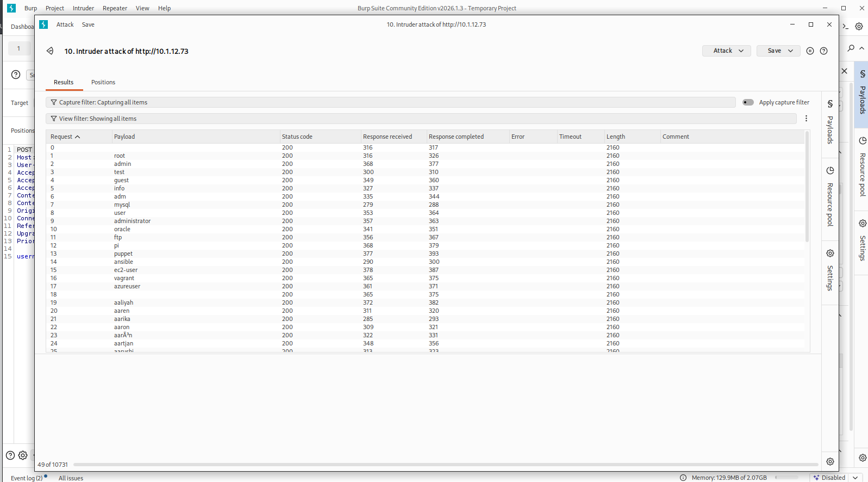Sort results by the Length column header

pyautogui.click(x=616, y=137)
